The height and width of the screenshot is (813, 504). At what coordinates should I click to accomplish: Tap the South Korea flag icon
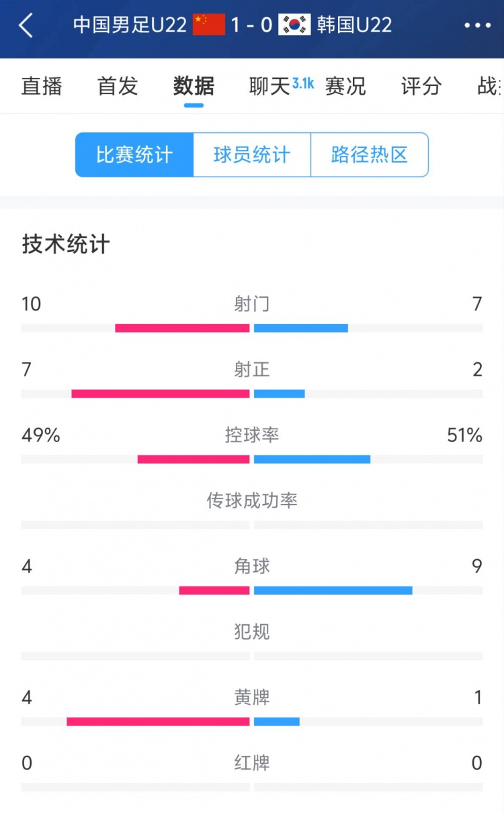click(x=295, y=25)
